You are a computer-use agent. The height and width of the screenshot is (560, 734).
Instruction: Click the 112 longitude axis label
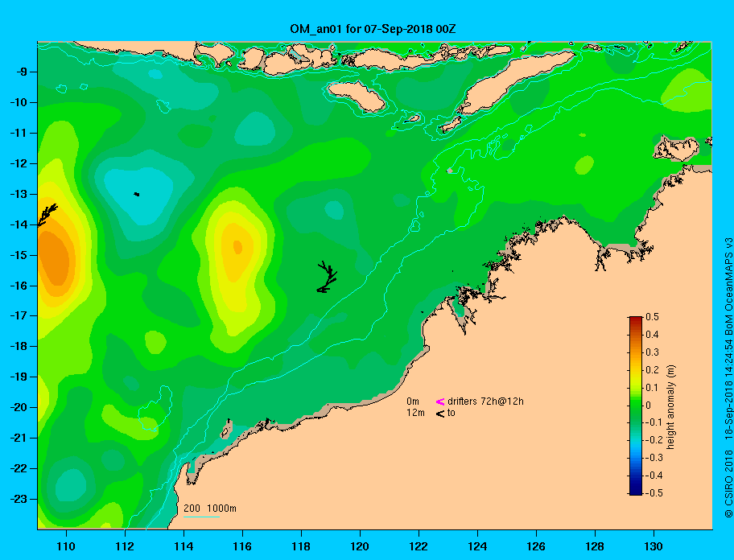pyautogui.click(x=125, y=546)
